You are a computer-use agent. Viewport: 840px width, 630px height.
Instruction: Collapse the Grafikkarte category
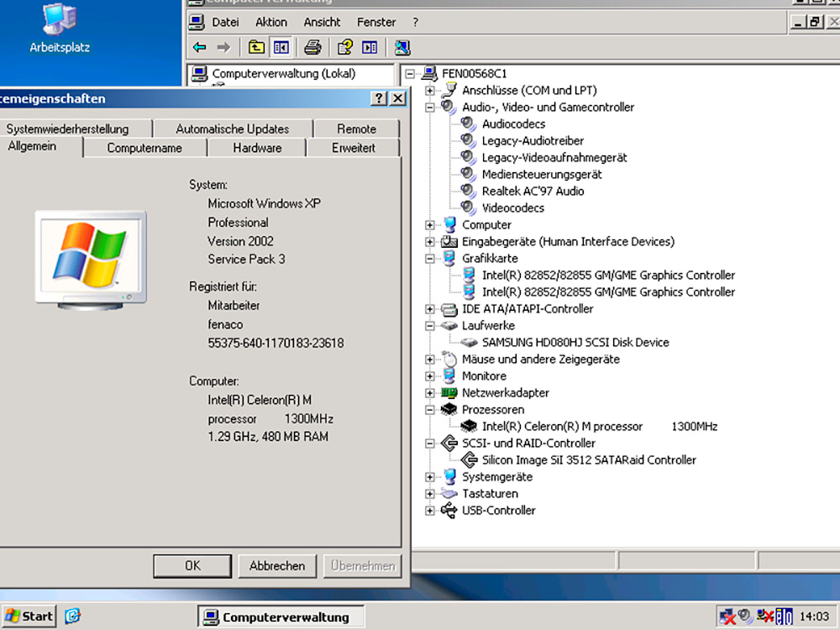[430, 259]
